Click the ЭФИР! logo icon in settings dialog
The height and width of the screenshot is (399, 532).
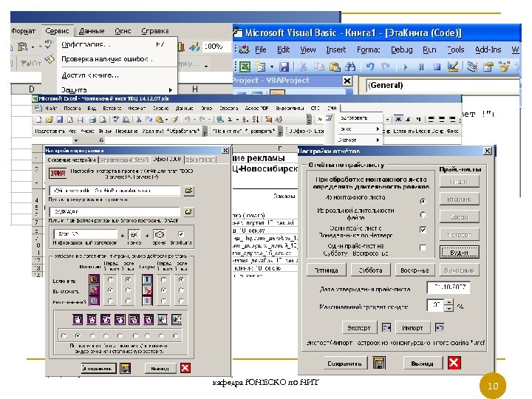pyautogui.click(x=58, y=173)
